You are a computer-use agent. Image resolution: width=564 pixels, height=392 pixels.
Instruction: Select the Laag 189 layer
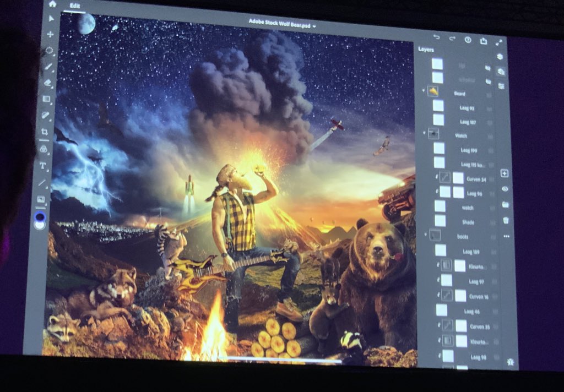point(466,251)
